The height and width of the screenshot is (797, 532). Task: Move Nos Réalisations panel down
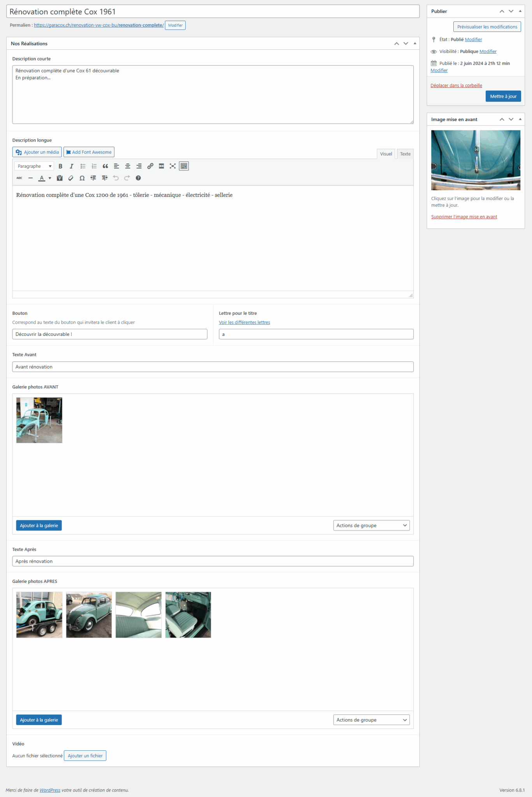pos(406,44)
